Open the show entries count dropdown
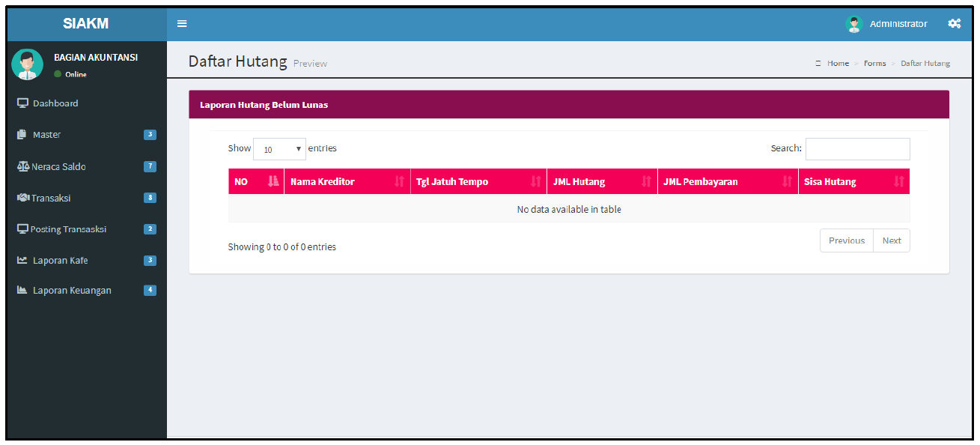Image resolution: width=980 pixels, height=445 pixels. point(279,149)
